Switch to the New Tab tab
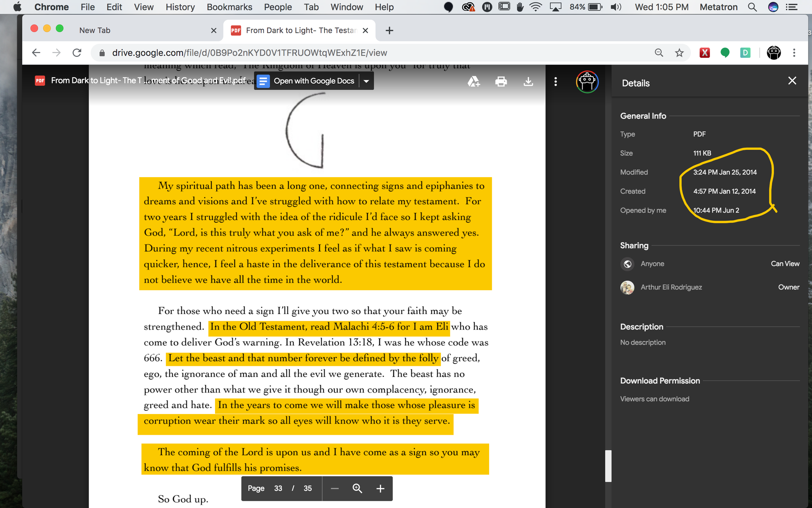The image size is (812, 508). point(95,30)
